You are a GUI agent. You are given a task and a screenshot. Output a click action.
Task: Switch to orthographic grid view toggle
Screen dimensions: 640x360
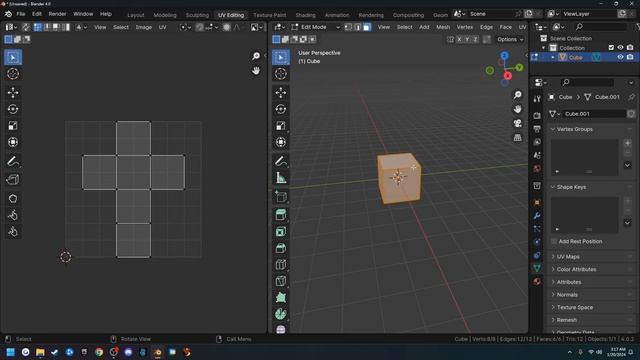pos(518,138)
